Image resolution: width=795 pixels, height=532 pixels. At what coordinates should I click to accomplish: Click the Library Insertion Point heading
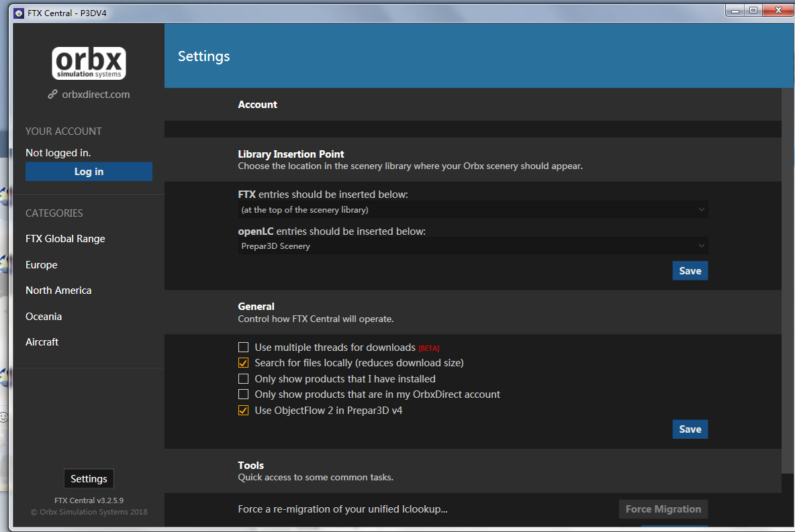coord(291,154)
